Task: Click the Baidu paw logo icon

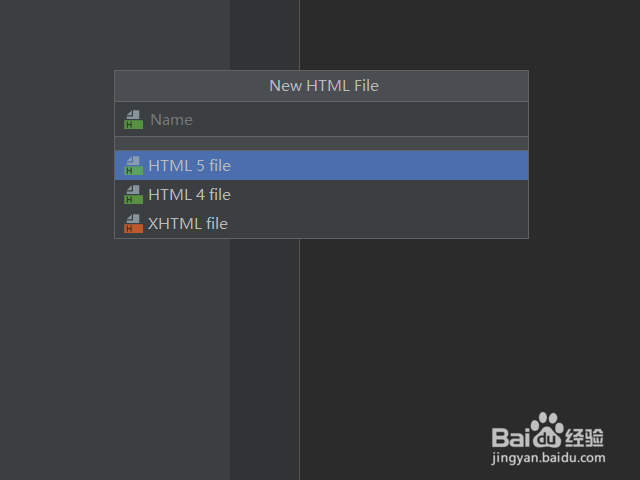Action: click(x=547, y=431)
